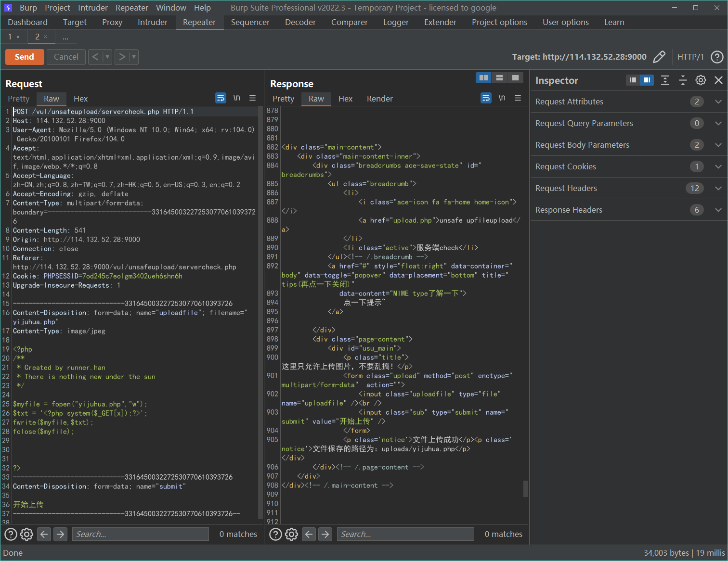The height and width of the screenshot is (561, 728).
Task: Select side-by-side layout view icon
Action: point(483,78)
